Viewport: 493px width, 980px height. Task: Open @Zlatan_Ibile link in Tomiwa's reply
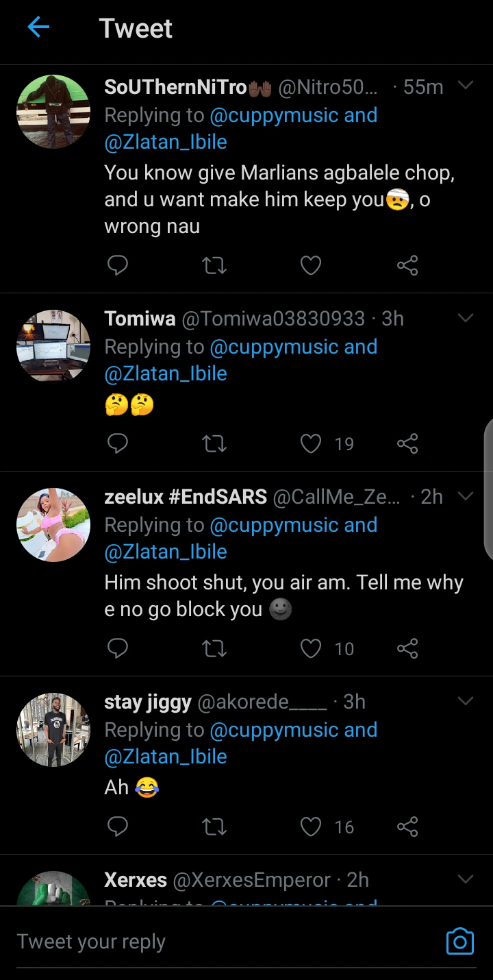coord(166,373)
